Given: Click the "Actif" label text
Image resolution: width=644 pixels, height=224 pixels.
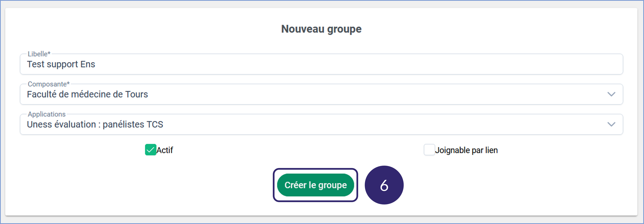Looking at the screenshot, I should (x=165, y=150).
